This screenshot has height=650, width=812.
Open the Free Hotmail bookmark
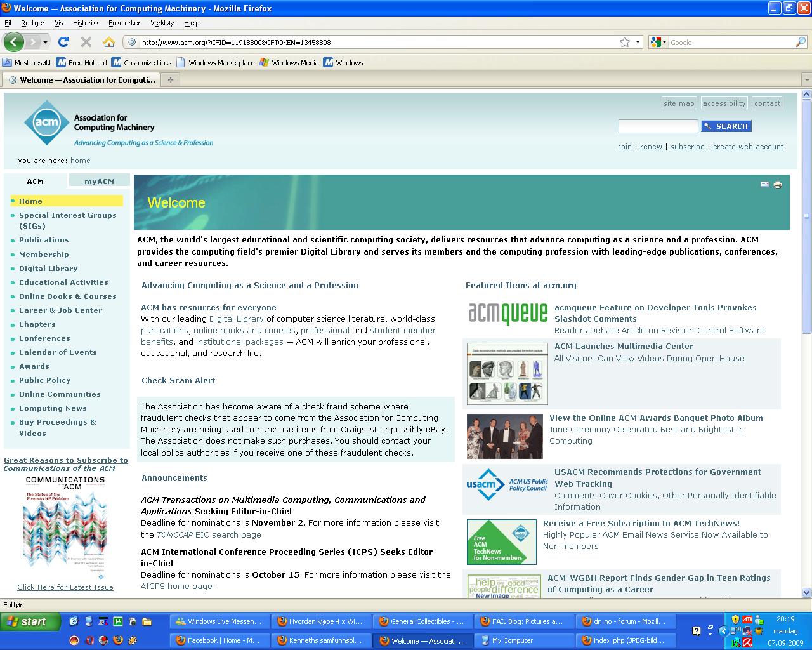tap(81, 63)
